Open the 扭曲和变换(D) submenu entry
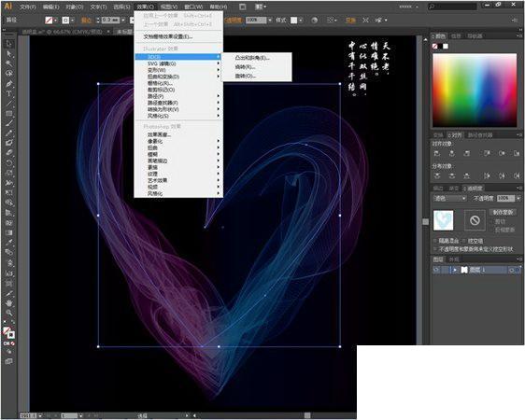 click(x=179, y=77)
